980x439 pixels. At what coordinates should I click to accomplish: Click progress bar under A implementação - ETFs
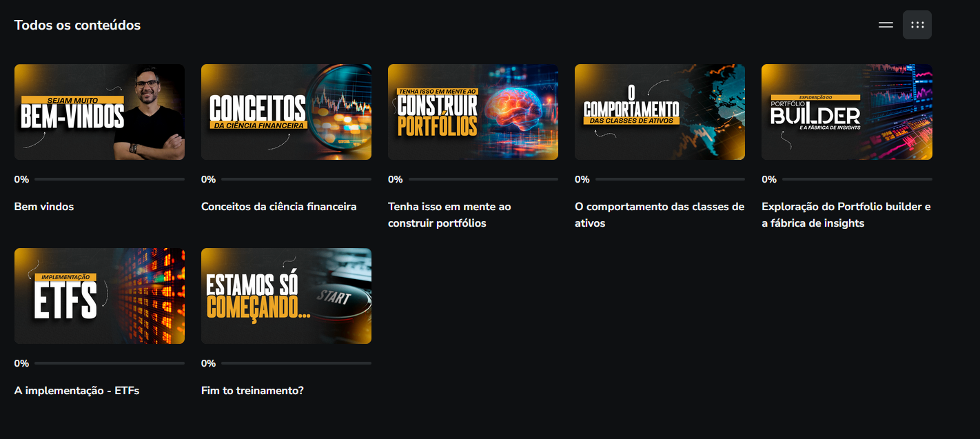pyautogui.click(x=109, y=363)
